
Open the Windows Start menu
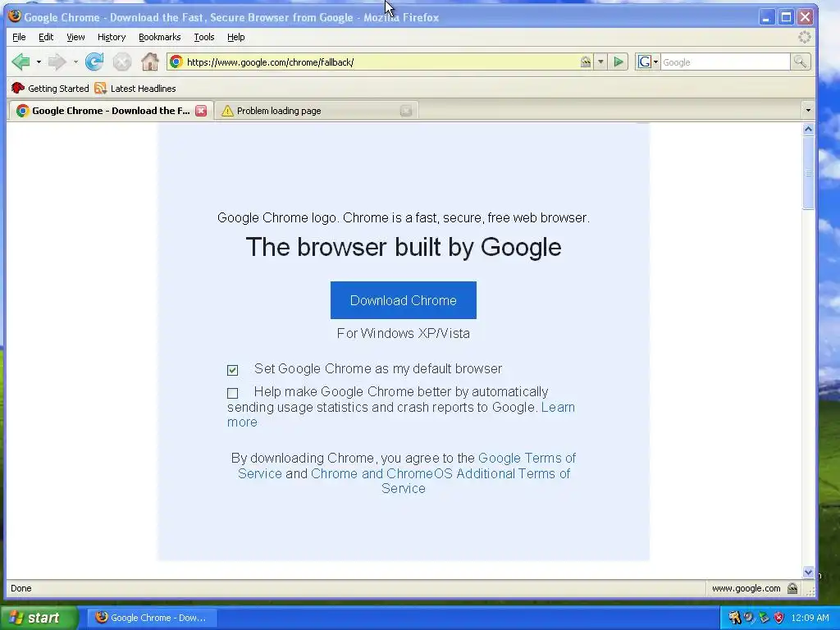39,618
